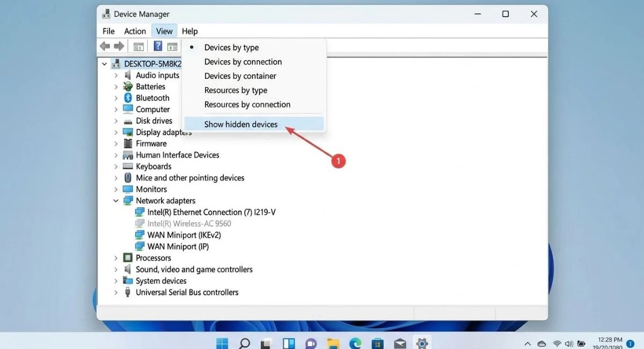Click the Network adapters category icon
The width and height of the screenshot is (644, 349).
click(x=128, y=201)
